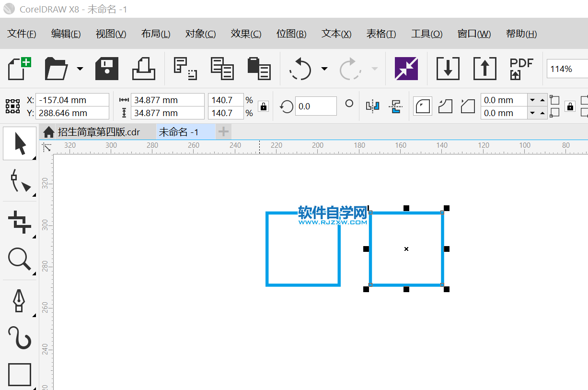The height and width of the screenshot is (390, 588).
Task: Select the Pen tool
Action: [19, 300]
